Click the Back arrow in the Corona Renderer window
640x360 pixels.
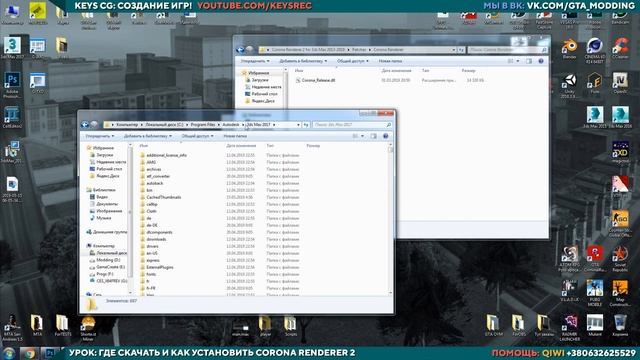(240, 50)
